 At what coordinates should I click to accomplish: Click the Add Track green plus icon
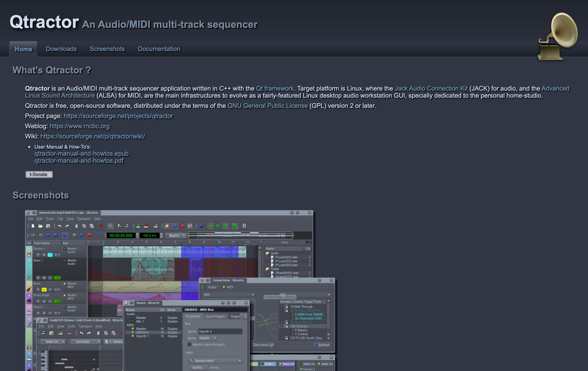[139, 226]
